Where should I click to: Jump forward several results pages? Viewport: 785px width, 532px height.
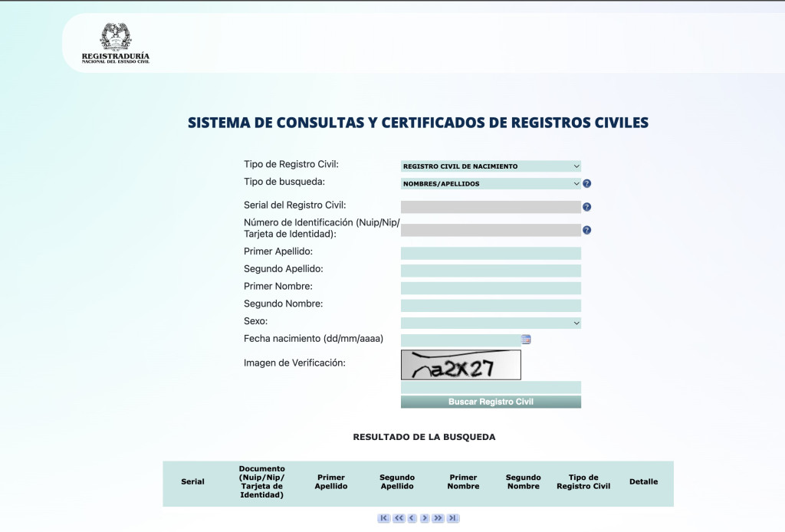coord(438,518)
